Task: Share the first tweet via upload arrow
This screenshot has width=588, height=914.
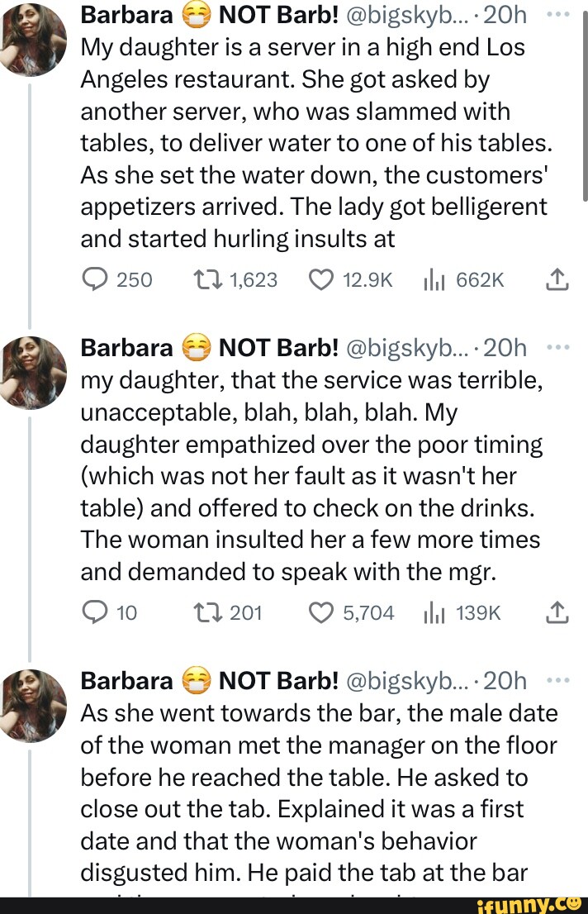Action: pyautogui.click(x=557, y=279)
